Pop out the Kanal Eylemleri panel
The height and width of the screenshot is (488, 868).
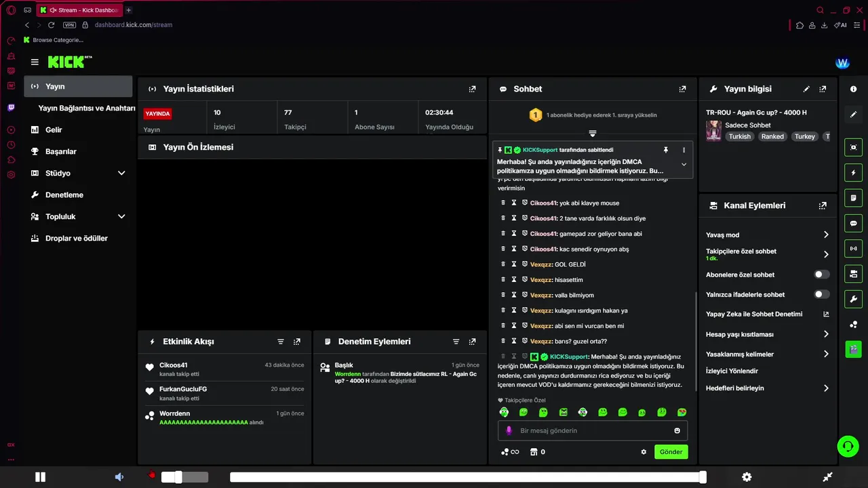coord(823,205)
